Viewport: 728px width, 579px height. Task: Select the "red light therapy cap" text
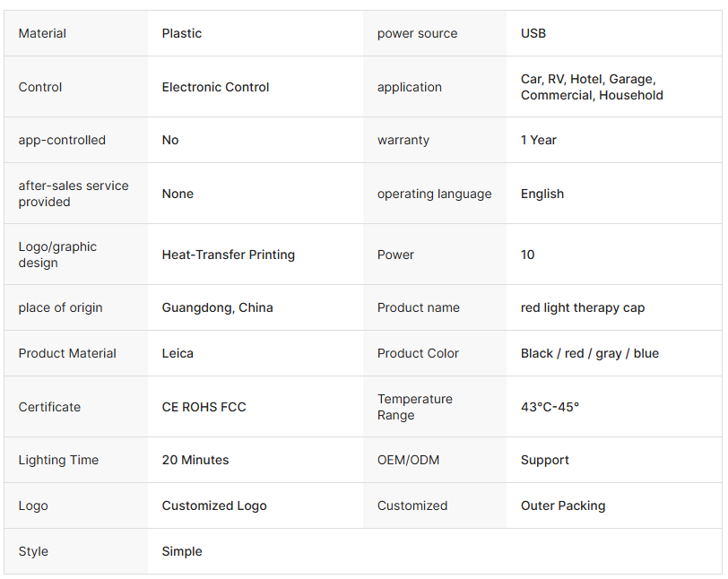point(583,307)
